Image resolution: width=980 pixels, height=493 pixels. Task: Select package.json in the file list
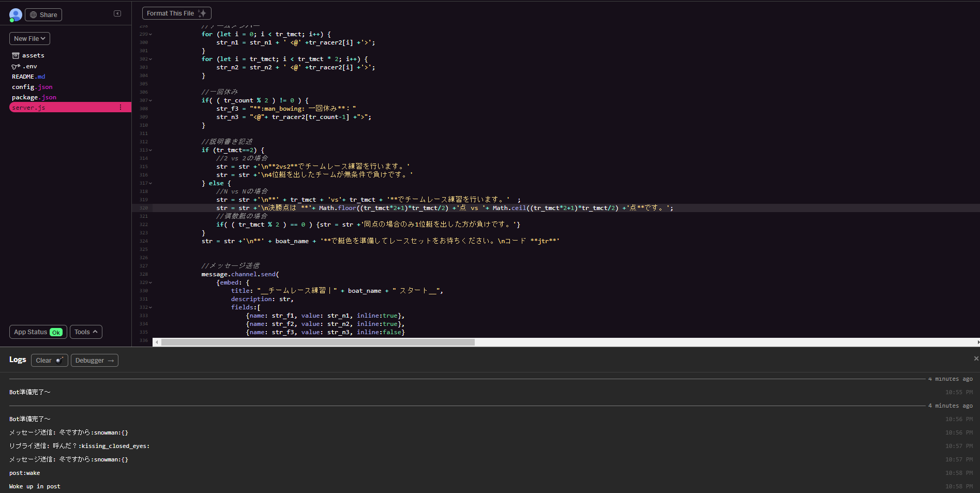[34, 97]
